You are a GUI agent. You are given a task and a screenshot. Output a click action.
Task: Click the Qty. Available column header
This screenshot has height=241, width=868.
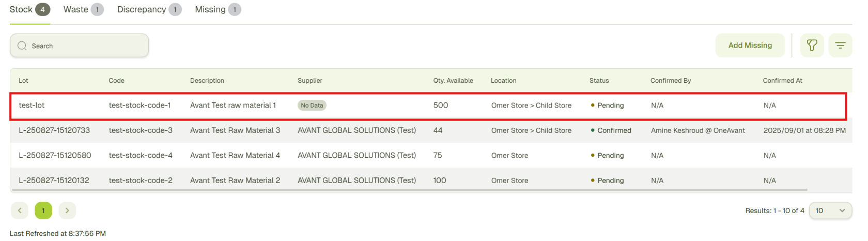[x=453, y=81]
